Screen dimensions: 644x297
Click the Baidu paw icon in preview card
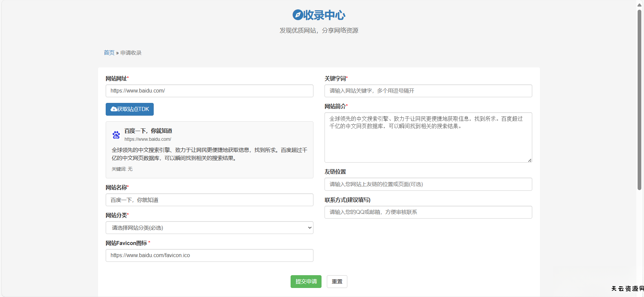tap(116, 135)
